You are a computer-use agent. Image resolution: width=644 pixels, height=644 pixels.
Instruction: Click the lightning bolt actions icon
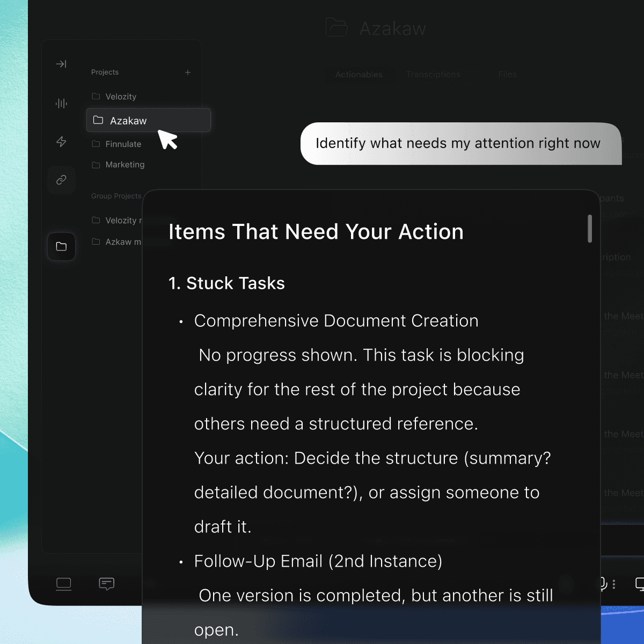(x=62, y=142)
